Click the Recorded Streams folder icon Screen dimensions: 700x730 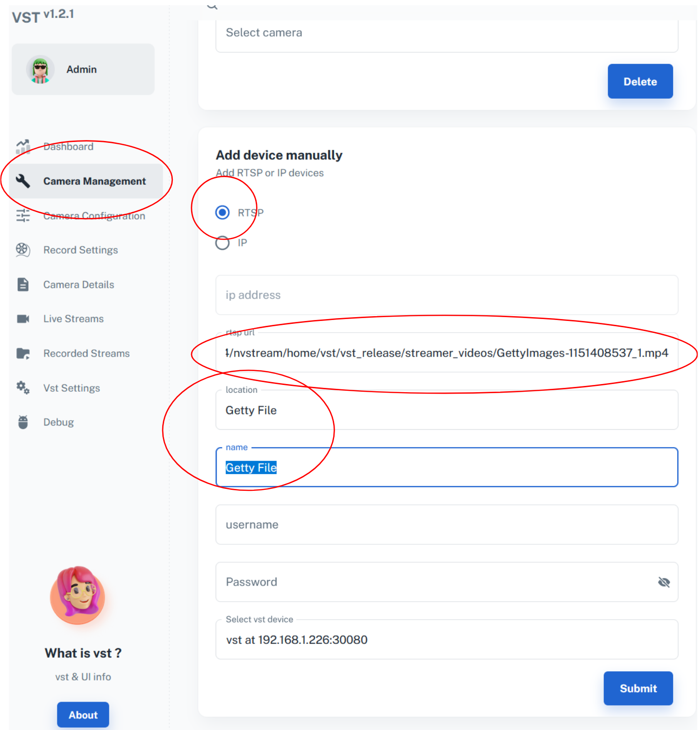click(x=23, y=353)
